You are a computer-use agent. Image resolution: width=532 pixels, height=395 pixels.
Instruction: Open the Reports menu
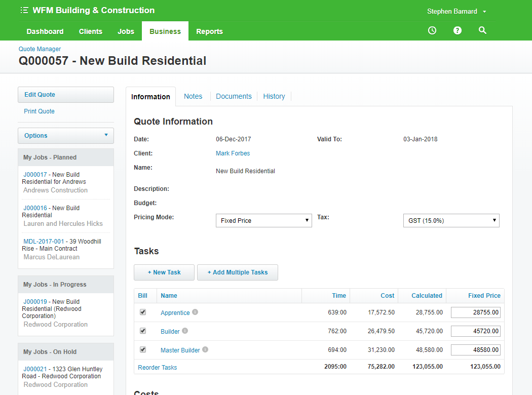tap(209, 31)
